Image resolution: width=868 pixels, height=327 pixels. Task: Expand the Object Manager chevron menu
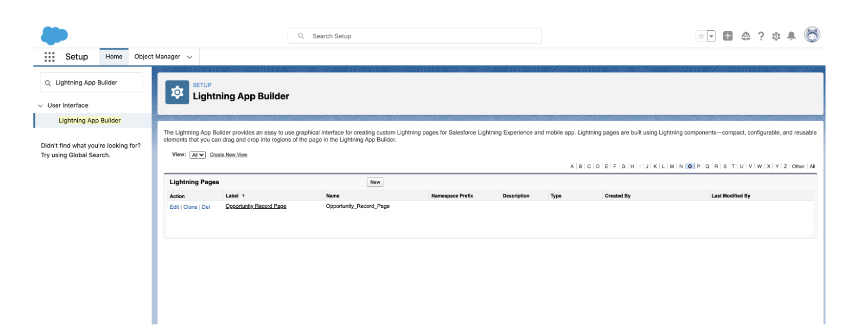click(190, 57)
